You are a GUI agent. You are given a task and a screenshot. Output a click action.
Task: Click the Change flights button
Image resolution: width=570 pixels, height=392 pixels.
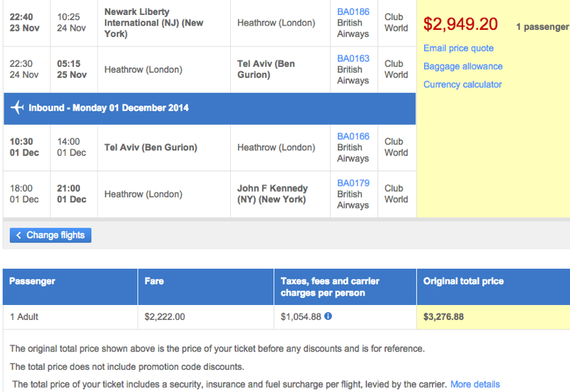pyautogui.click(x=51, y=235)
